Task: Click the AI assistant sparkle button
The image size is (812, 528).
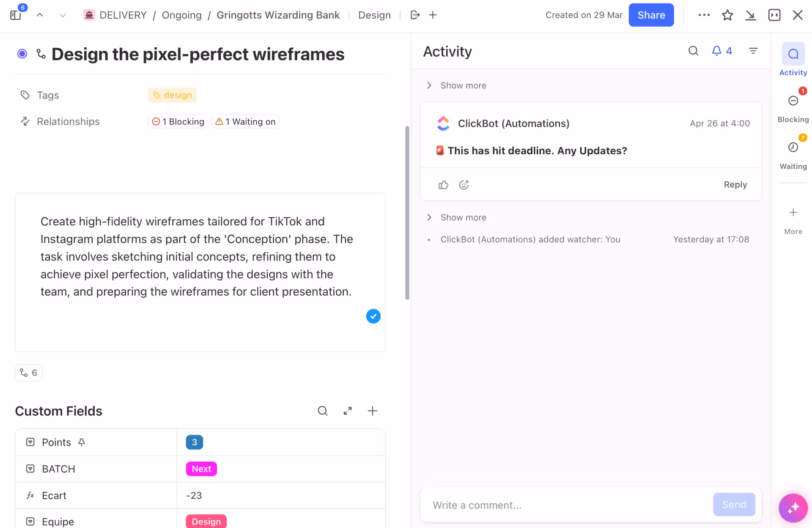Action: [x=793, y=508]
